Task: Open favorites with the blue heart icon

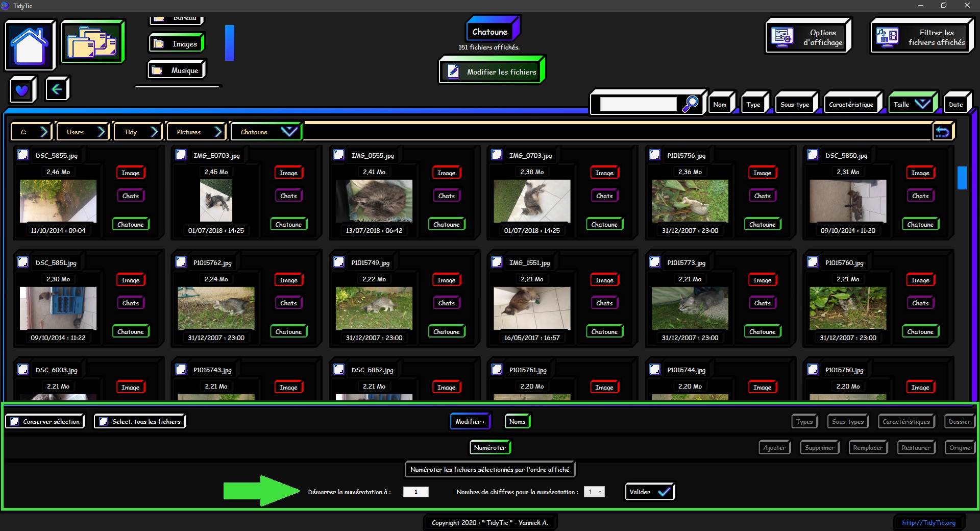Action: click(22, 90)
